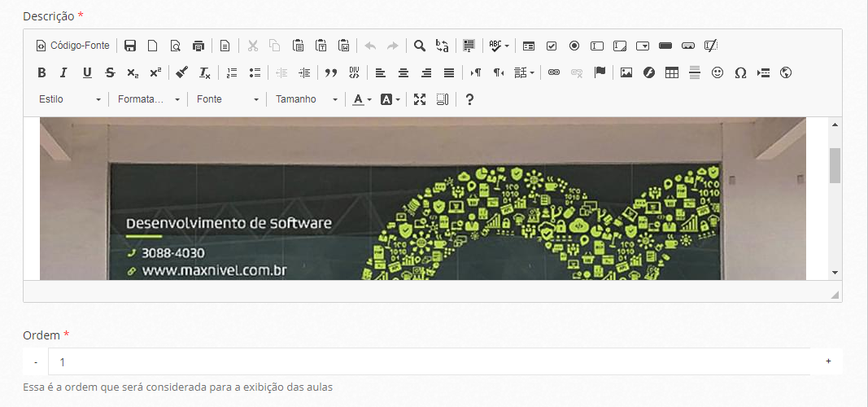Maximize the editor area
Screen dimensions: 868x407
(420, 99)
